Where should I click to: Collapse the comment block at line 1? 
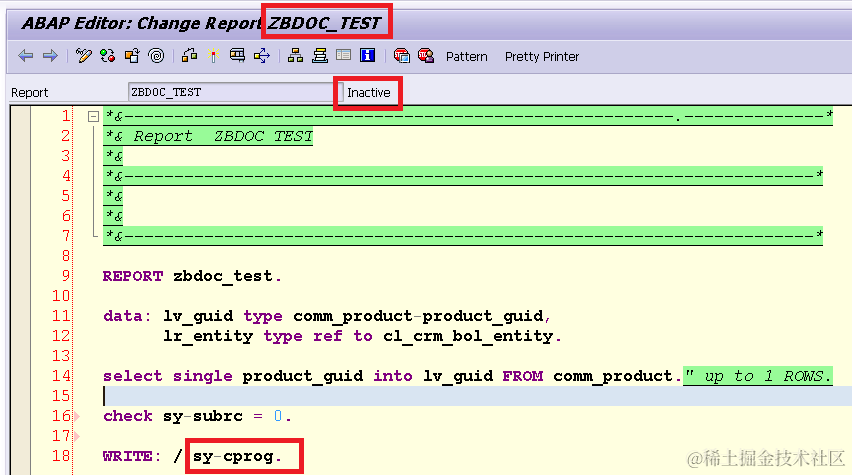coord(93,116)
